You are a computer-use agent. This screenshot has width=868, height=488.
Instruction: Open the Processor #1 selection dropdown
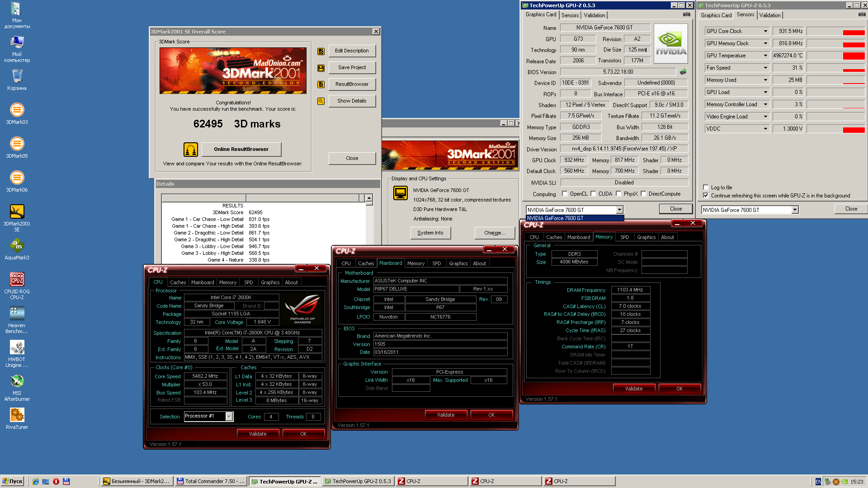pos(229,417)
